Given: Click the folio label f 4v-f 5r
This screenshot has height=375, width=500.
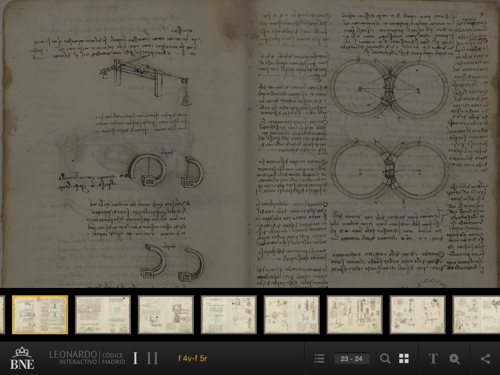Looking at the screenshot, I should tap(192, 358).
